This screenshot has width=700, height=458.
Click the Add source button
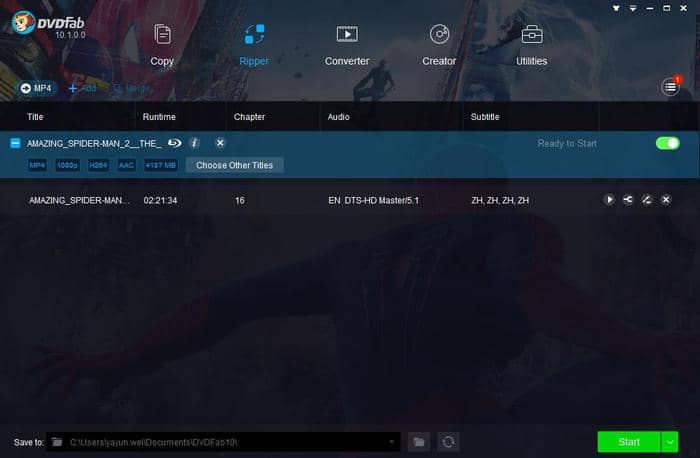click(x=83, y=88)
